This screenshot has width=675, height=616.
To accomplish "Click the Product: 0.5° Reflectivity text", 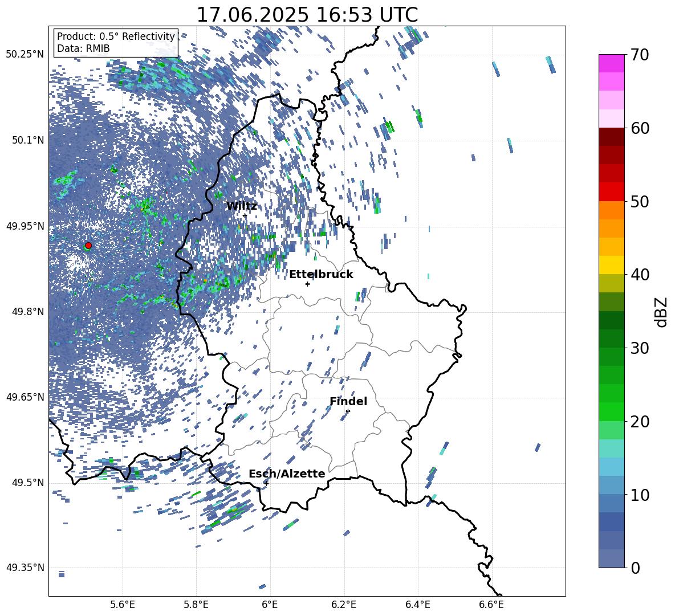I will coord(116,36).
